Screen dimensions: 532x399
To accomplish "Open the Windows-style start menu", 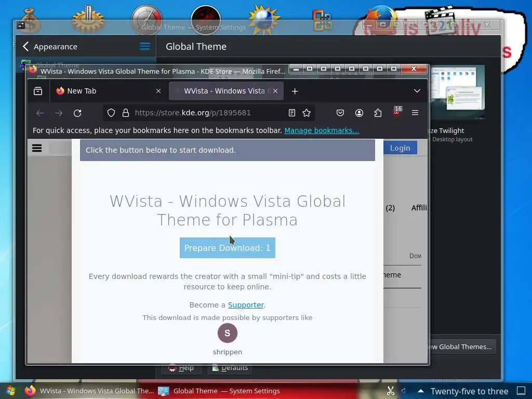I will tap(10, 391).
